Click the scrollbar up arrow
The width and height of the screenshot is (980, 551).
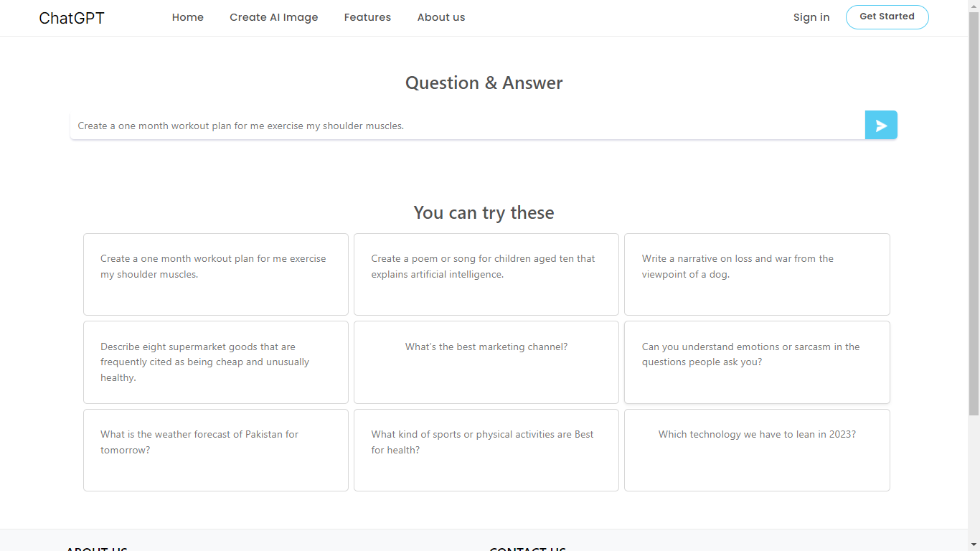974,6
